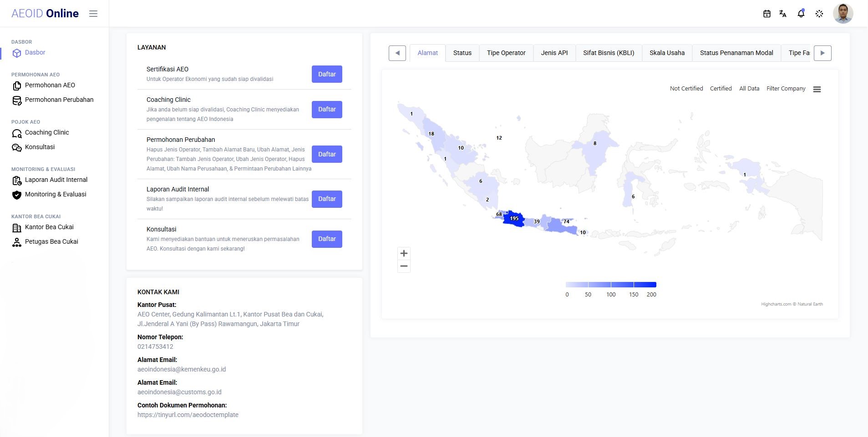Click the Dasbor cube icon
This screenshot has width=868, height=437.
pyautogui.click(x=17, y=53)
